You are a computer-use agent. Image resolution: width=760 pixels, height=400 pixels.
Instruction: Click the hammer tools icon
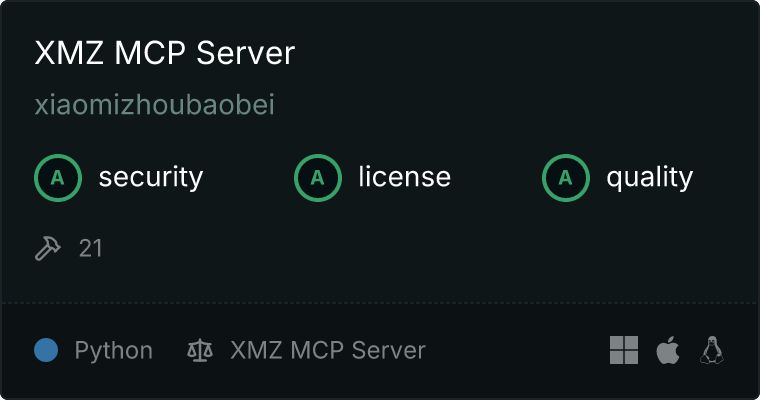point(48,248)
